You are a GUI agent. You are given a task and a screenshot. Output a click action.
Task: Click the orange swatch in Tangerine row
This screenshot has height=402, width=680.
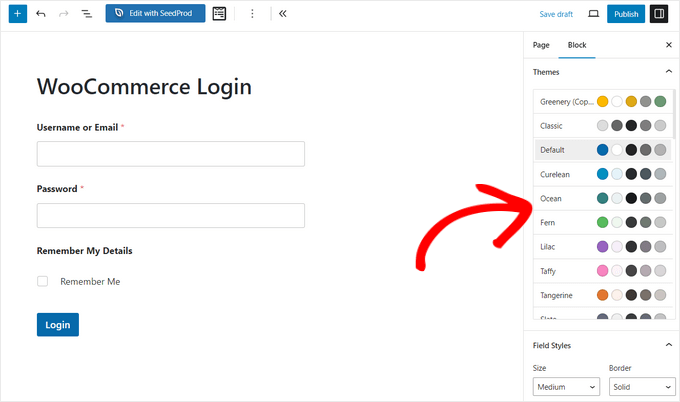point(602,295)
